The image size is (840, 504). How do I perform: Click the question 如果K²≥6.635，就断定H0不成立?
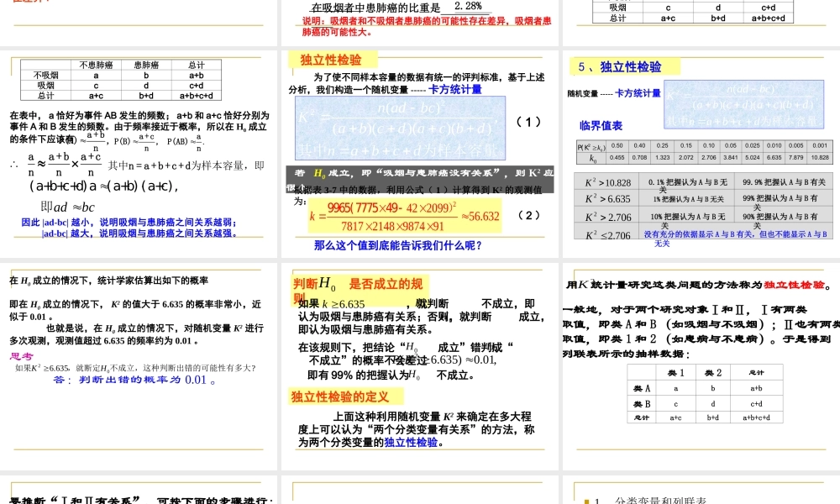pyautogui.click(x=135, y=368)
